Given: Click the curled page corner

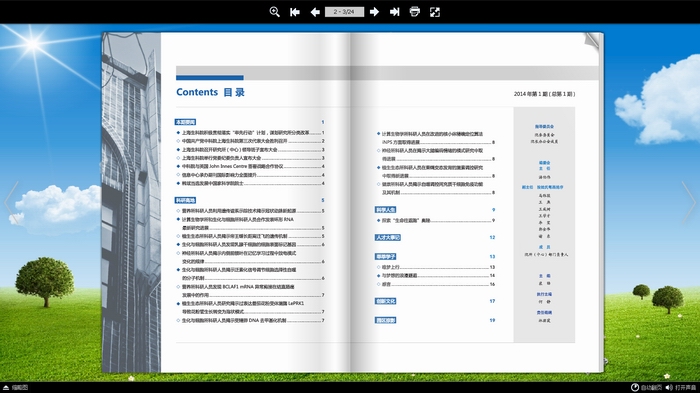Looking at the screenshot, I should 592,43.
